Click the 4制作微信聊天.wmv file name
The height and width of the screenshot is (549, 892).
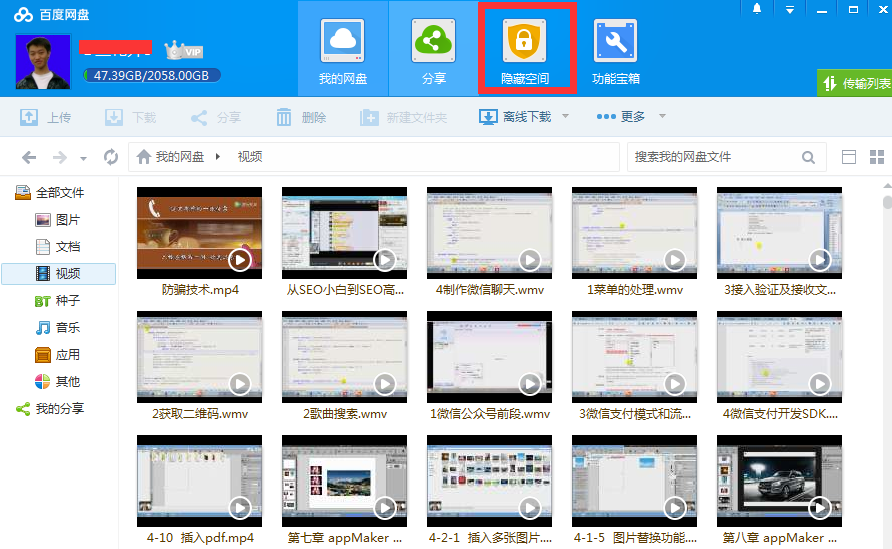click(x=490, y=290)
